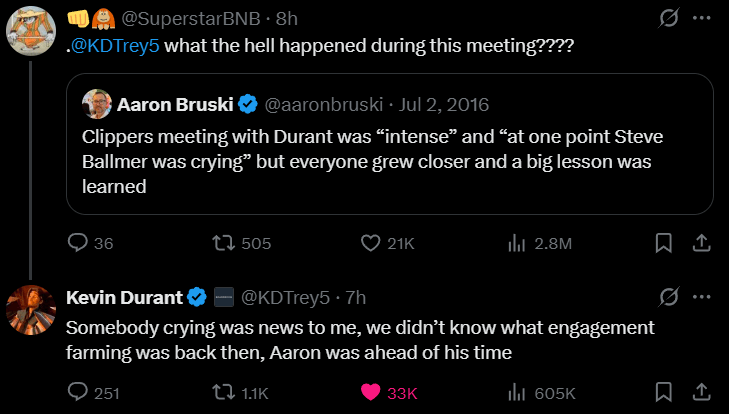Open Kevin Durant's profile name

click(124, 297)
